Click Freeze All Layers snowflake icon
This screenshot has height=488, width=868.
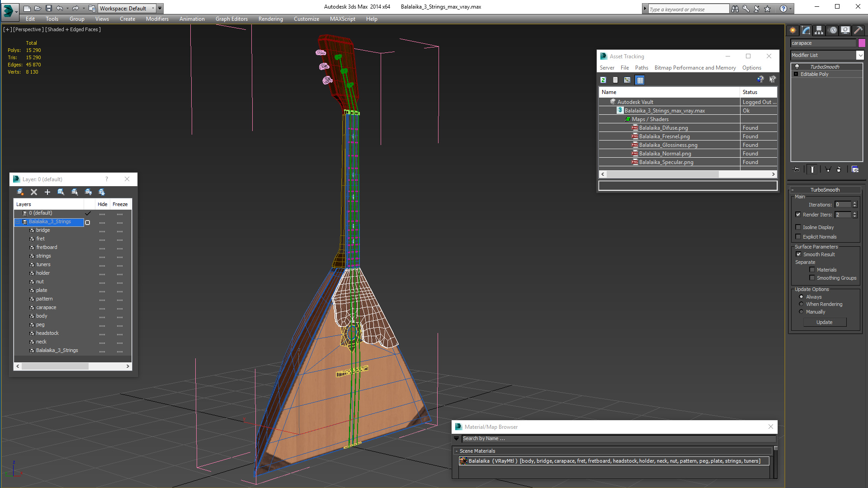[x=102, y=192]
